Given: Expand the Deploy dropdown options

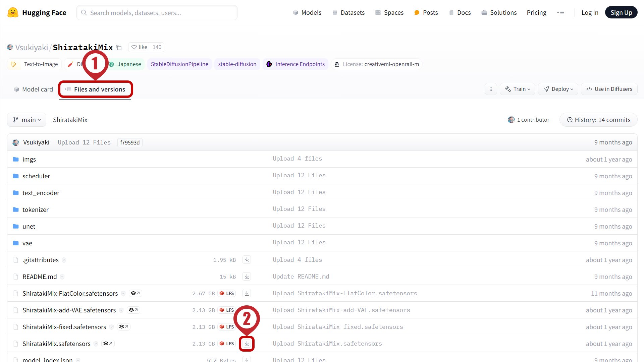Looking at the screenshot, I should tap(558, 89).
